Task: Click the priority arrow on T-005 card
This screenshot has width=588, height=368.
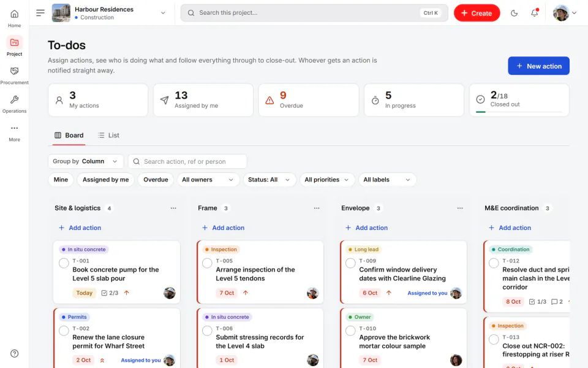Action: (x=246, y=293)
